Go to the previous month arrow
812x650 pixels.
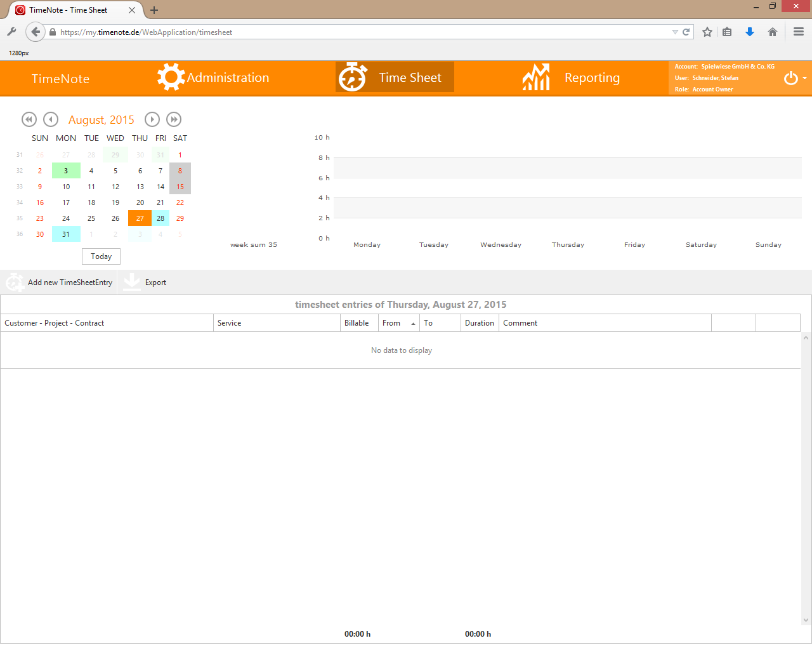click(51, 119)
